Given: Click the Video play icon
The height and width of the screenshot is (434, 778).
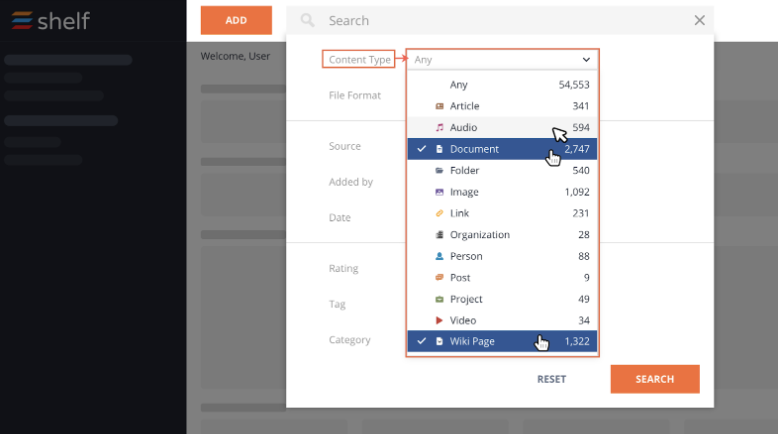Looking at the screenshot, I should tap(439, 320).
